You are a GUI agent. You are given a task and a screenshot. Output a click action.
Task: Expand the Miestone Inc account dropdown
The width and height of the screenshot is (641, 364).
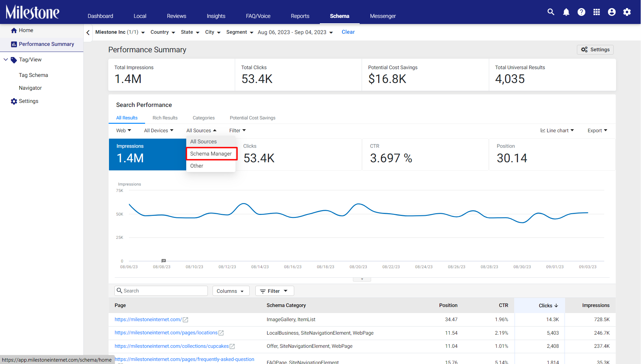[x=120, y=32]
